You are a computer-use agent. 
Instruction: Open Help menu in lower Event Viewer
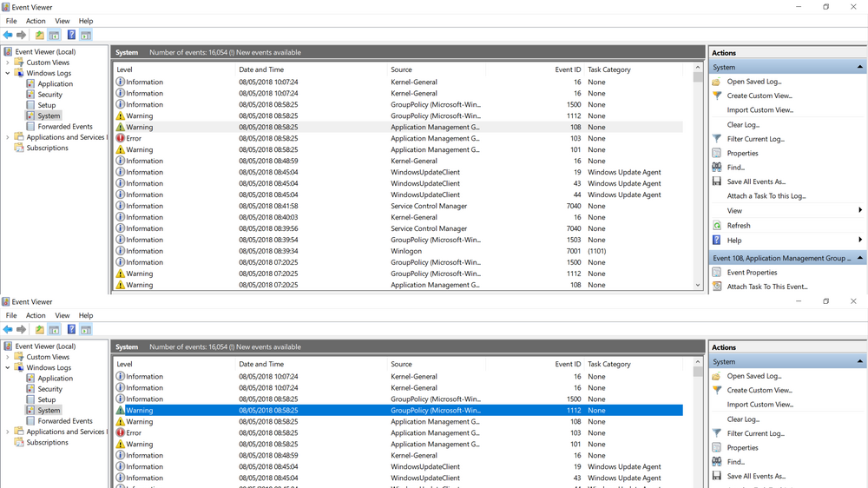coord(86,316)
